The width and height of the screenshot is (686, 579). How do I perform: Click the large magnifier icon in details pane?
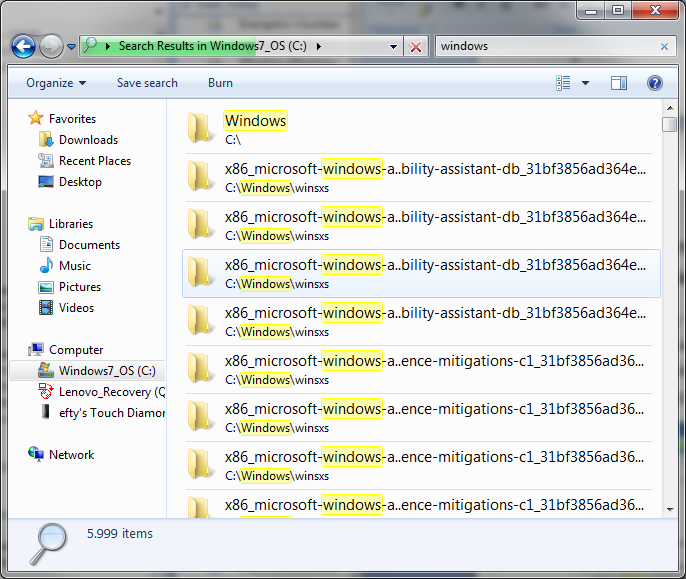(x=49, y=544)
